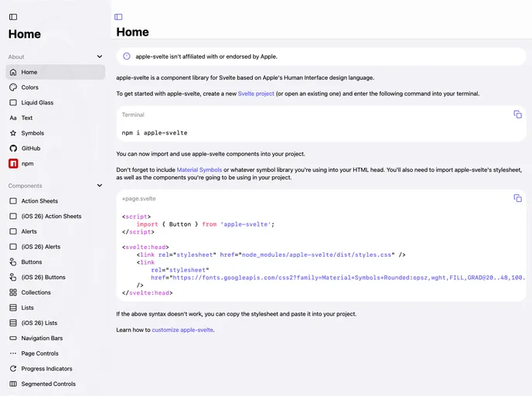
Task: Click the Collections grid icon
Action: (x=13, y=292)
